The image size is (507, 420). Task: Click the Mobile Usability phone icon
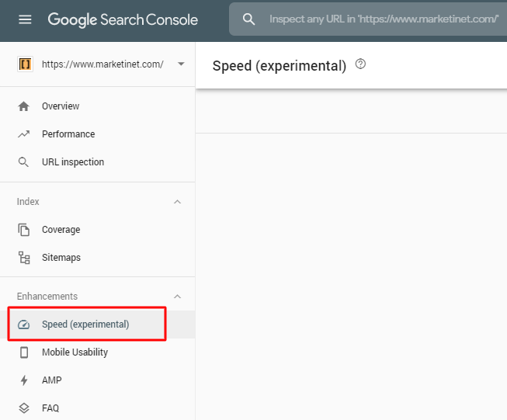[24, 352]
